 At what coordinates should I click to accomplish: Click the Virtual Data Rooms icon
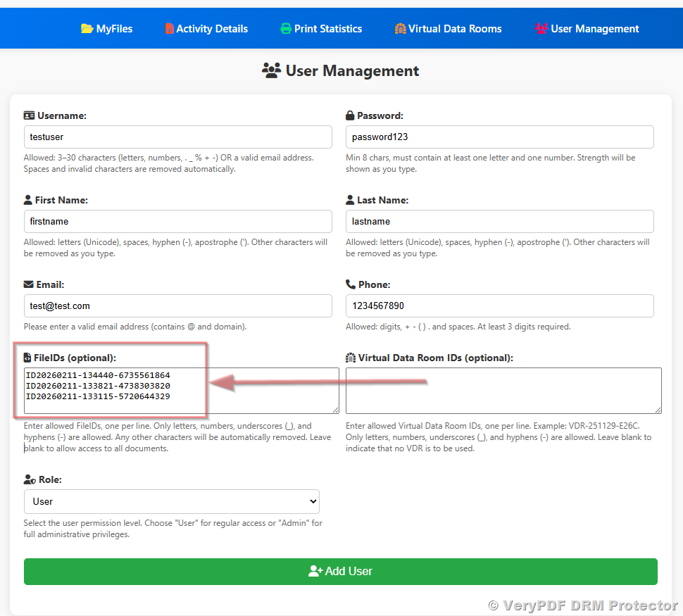[x=401, y=29]
